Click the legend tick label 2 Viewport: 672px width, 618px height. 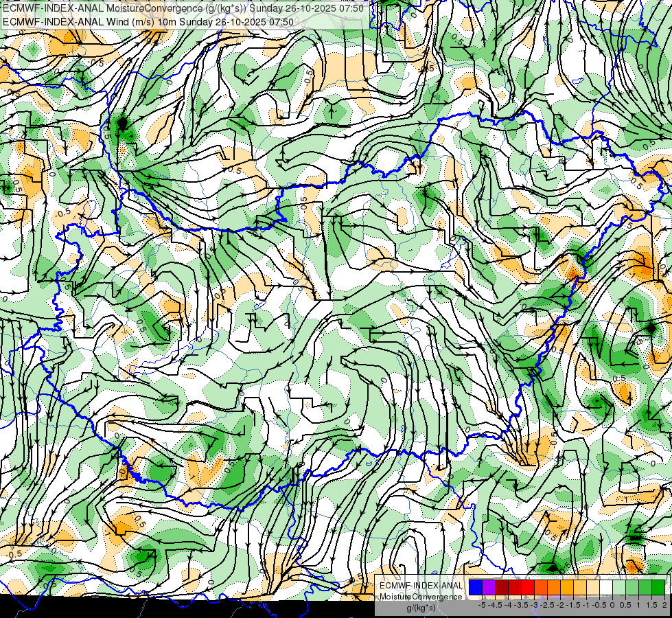(x=664, y=605)
